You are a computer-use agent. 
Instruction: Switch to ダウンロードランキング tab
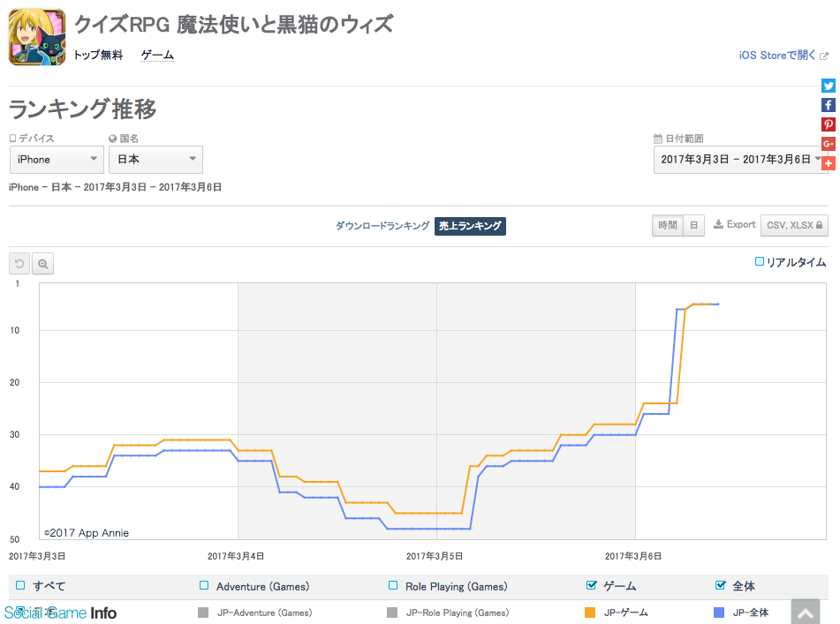pos(382,226)
